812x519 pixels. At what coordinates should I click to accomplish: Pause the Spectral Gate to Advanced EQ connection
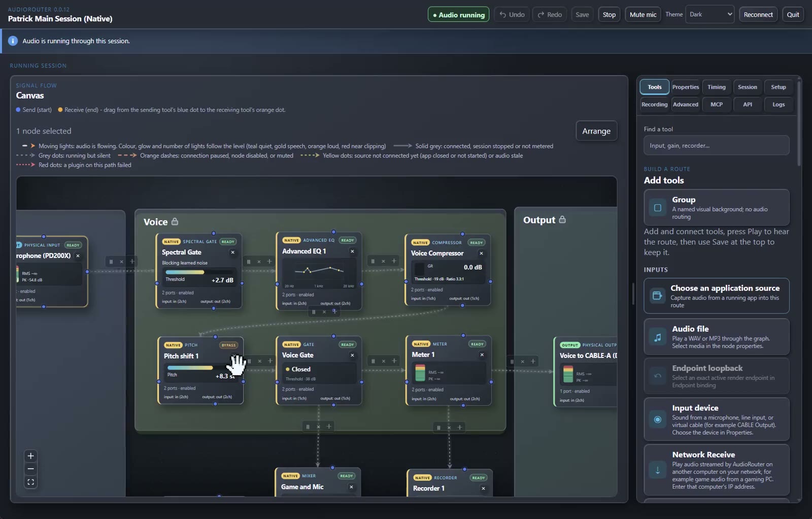(249, 262)
